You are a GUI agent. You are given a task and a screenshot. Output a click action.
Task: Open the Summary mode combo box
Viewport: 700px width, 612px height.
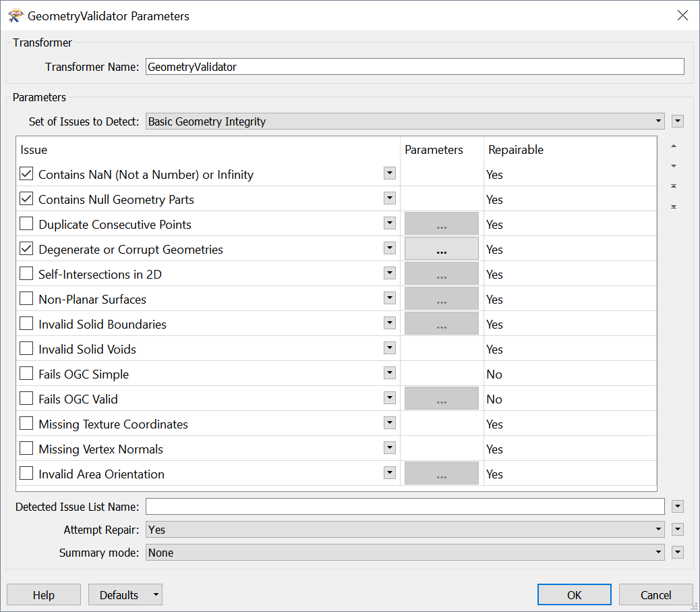point(405,553)
